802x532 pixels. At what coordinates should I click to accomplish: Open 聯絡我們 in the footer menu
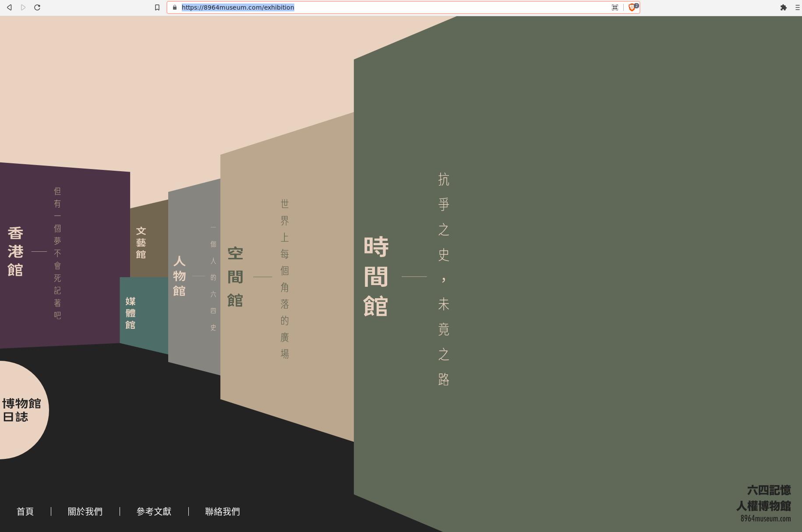(x=223, y=511)
